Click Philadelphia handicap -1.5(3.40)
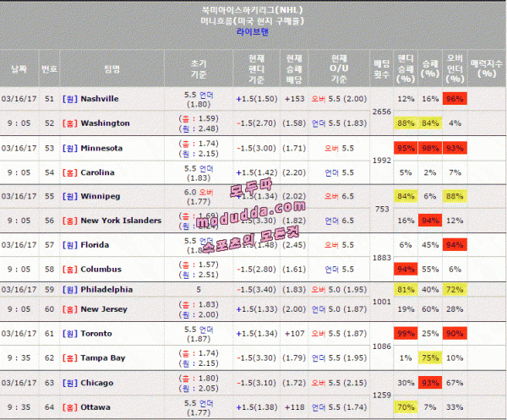 (257, 289)
